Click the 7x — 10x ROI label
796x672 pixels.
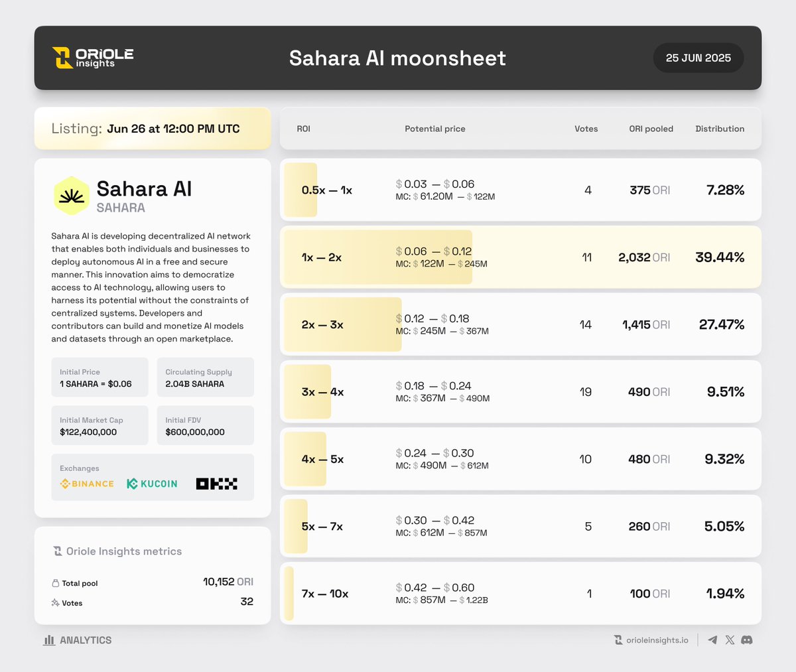click(x=325, y=594)
